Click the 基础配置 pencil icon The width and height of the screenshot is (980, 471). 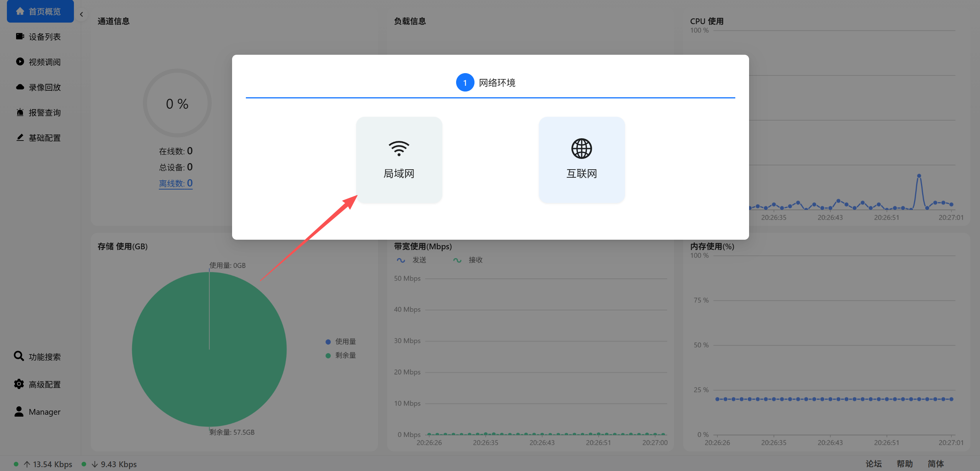tap(20, 137)
